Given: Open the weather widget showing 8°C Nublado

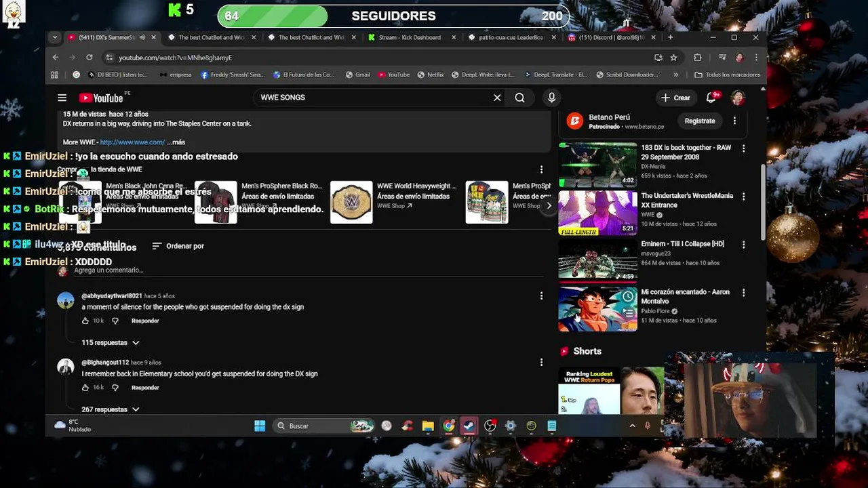Looking at the screenshot, I should 73,426.
